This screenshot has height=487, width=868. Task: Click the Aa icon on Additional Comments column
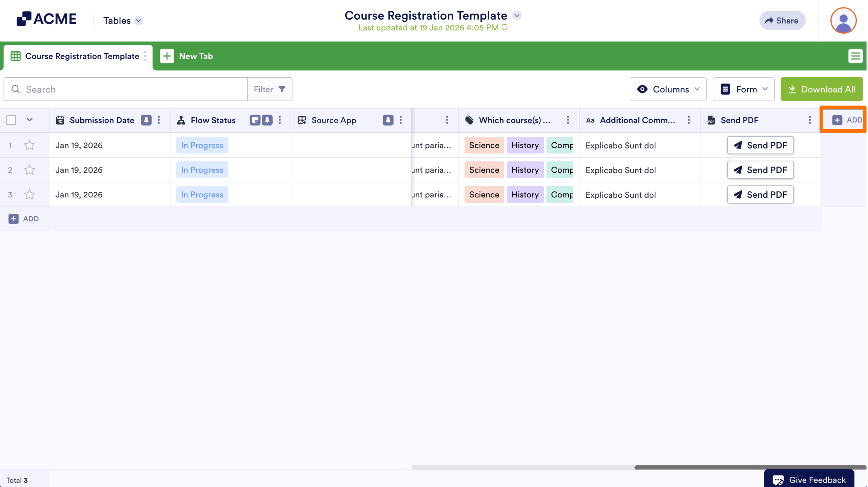point(590,120)
